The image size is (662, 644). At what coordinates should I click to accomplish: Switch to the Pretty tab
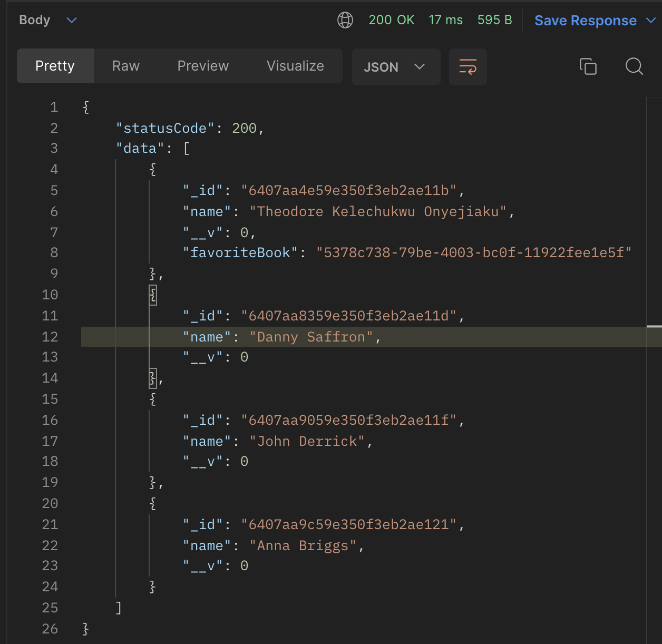(55, 66)
